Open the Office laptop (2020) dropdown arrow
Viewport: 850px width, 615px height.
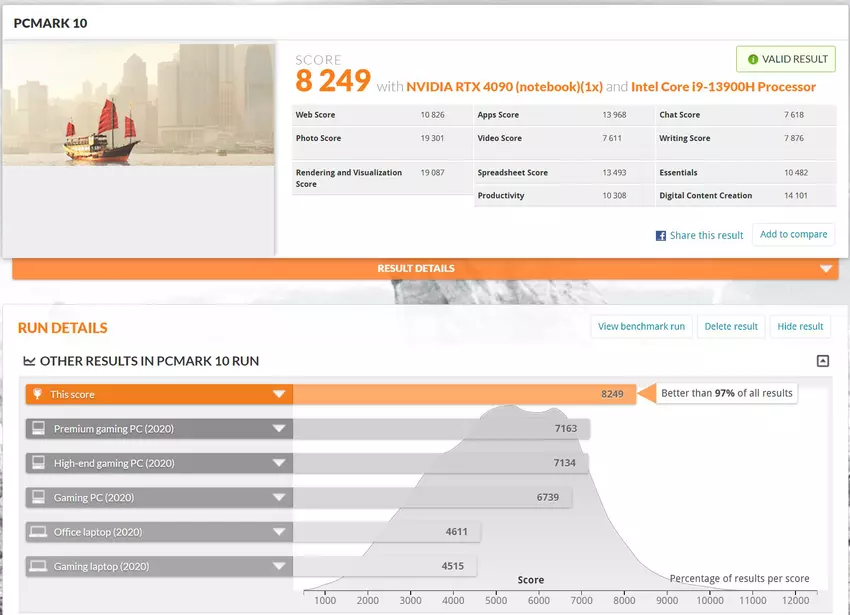[280, 532]
